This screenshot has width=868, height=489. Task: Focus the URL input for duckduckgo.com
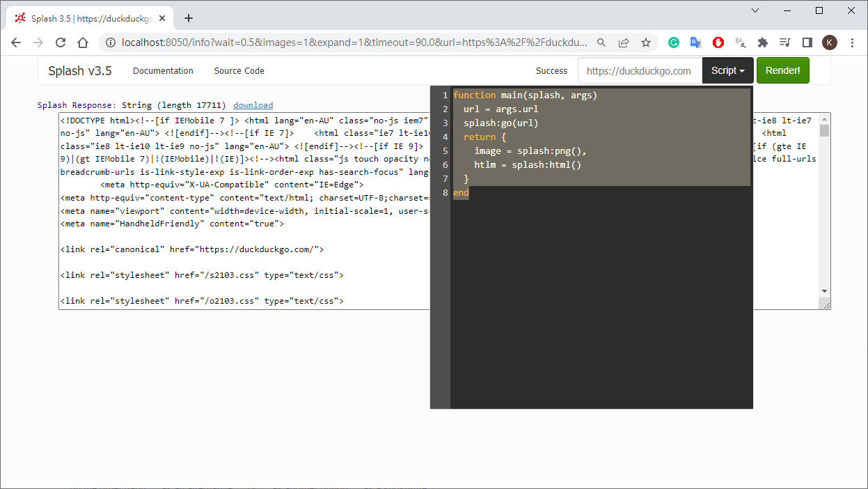point(639,70)
